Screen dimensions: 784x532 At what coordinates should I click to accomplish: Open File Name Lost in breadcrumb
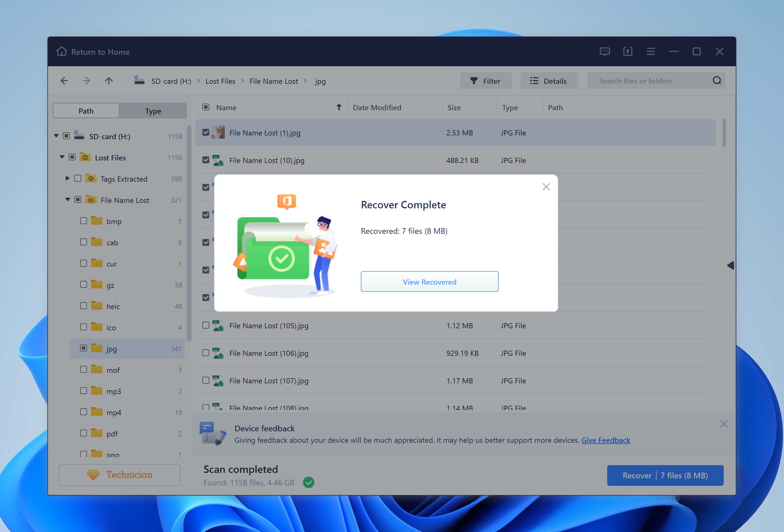click(x=274, y=81)
